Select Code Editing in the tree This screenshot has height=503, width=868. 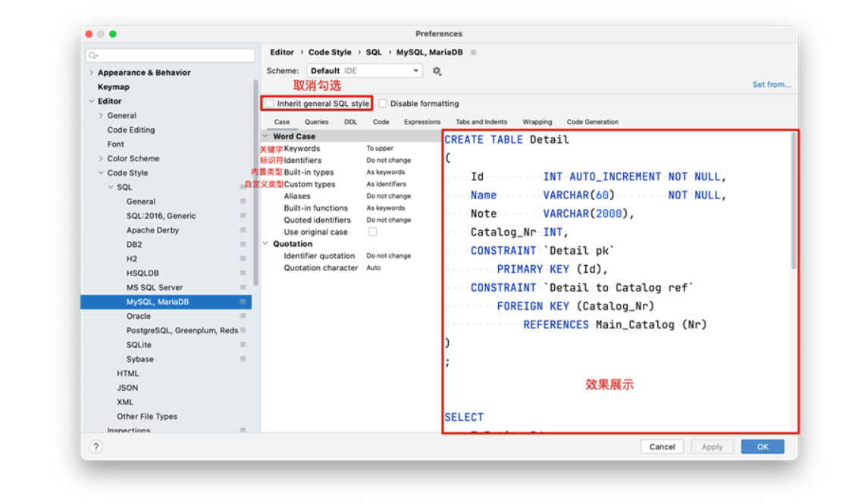click(131, 130)
